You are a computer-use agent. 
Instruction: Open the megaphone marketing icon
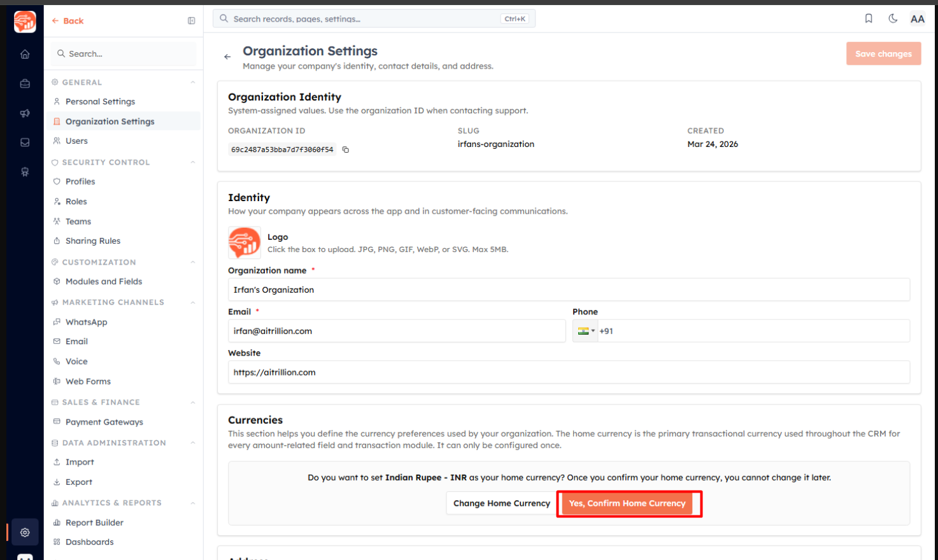tap(25, 113)
